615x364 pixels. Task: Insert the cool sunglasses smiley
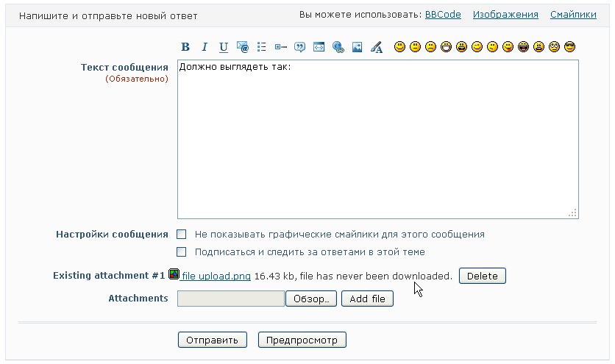[x=569, y=47]
